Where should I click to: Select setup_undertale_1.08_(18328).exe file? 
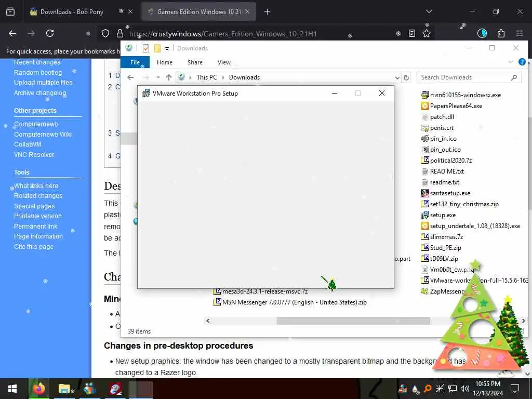pyautogui.click(x=470, y=226)
